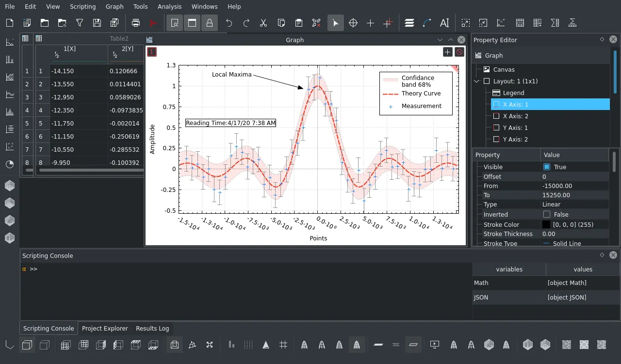Save the project with the single floppy disk icon
This screenshot has height=364, width=621.
(x=97, y=23)
